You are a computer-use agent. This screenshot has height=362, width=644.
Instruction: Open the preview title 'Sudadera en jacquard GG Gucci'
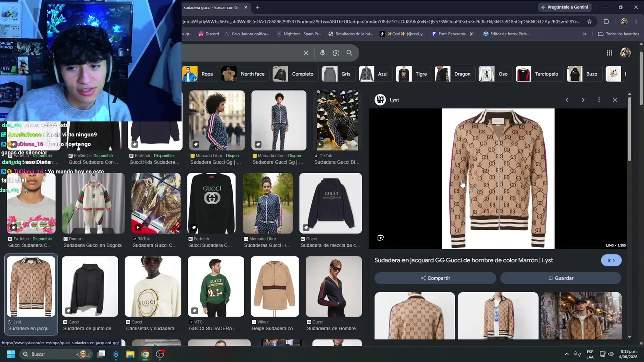pos(463,260)
